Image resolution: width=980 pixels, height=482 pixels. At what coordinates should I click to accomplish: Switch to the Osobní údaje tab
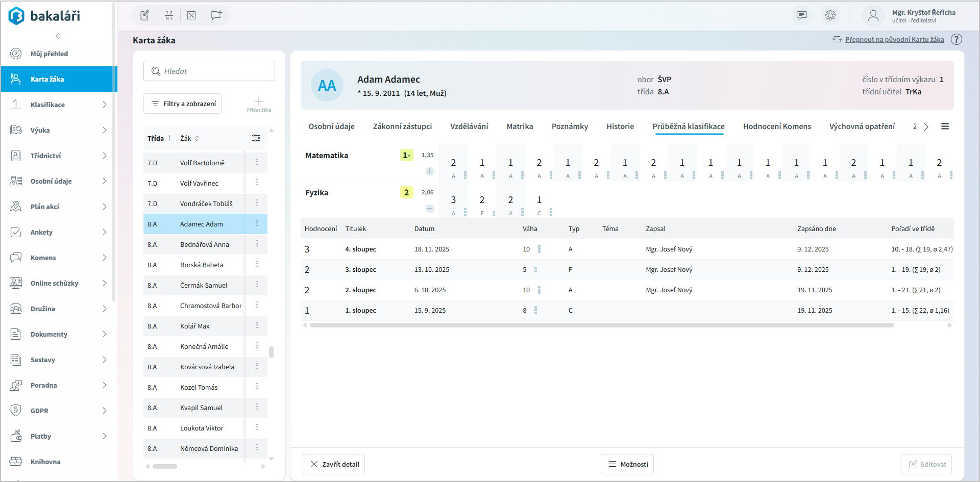(331, 126)
